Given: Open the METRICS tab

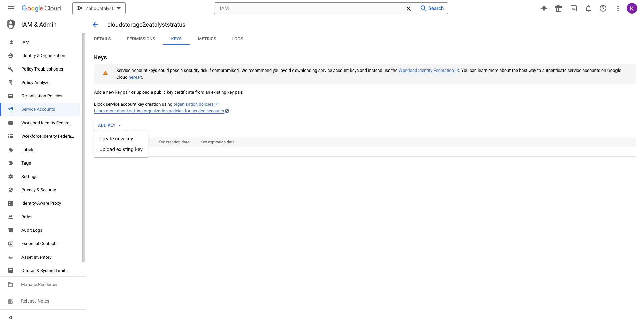Looking at the screenshot, I should tap(207, 39).
